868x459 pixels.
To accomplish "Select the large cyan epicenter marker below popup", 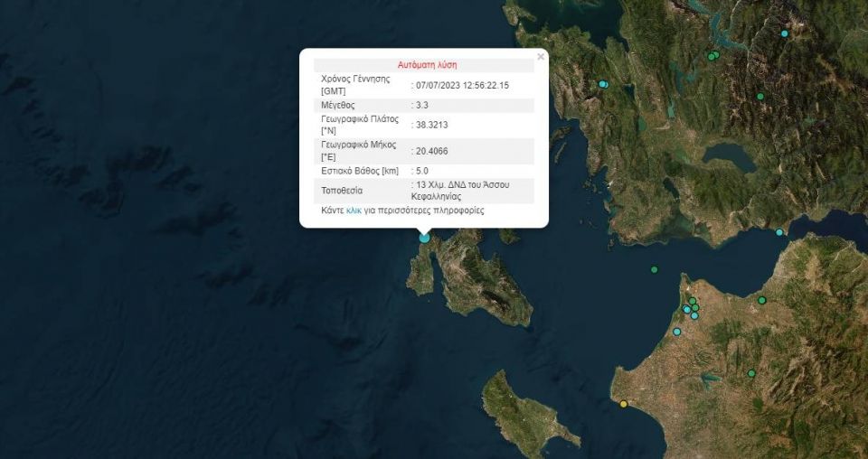I will pyautogui.click(x=424, y=237).
